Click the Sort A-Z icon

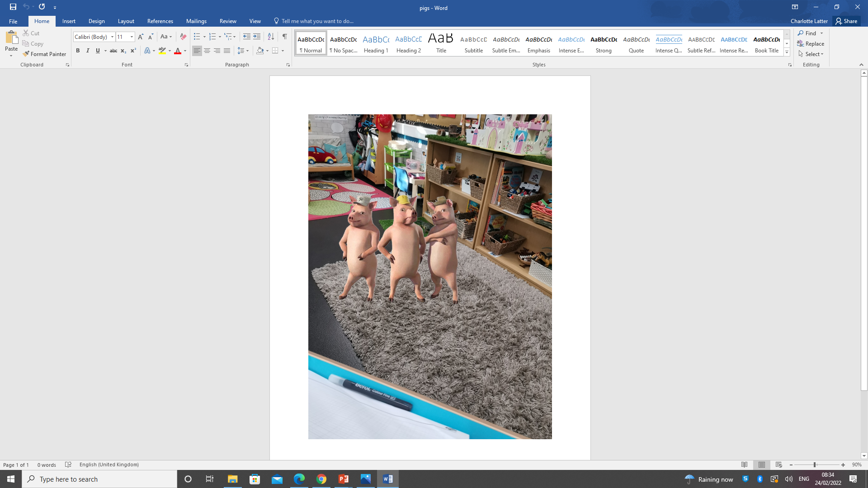click(271, 37)
